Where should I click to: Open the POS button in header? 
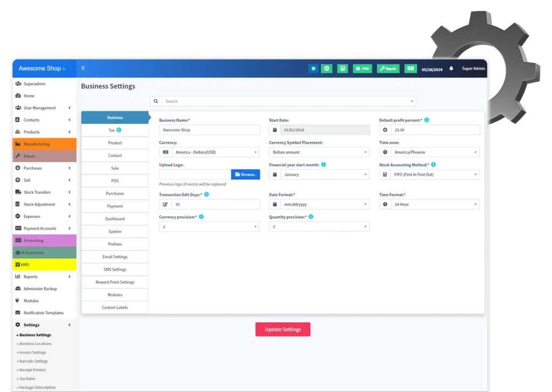point(362,68)
